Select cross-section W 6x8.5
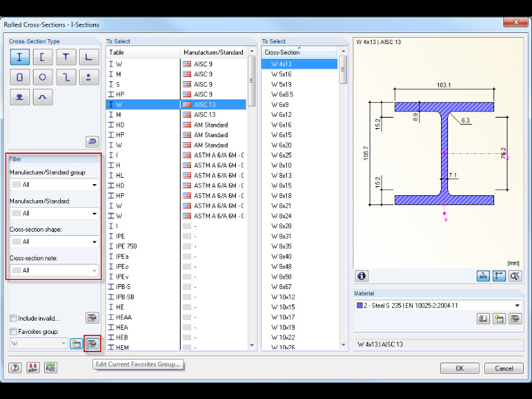Image resolution: width=532 pixels, height=399 pixels. [x=300, y=94]
